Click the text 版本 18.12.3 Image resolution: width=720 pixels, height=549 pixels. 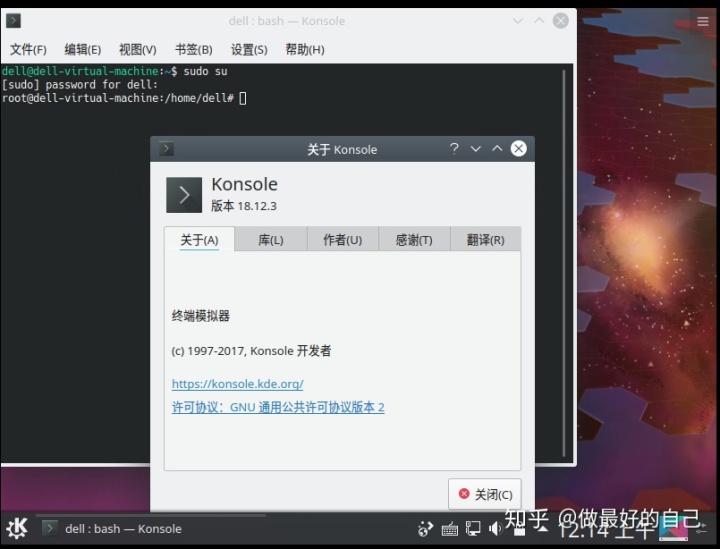tap(244, 206)
